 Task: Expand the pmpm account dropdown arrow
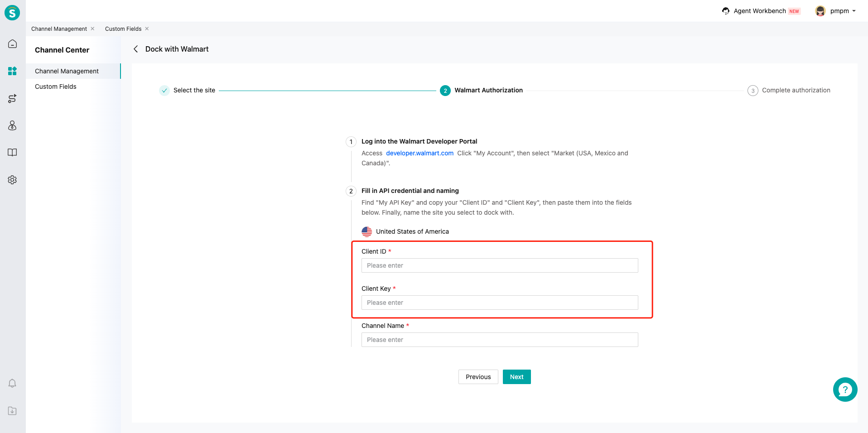[x=854, y=11]
